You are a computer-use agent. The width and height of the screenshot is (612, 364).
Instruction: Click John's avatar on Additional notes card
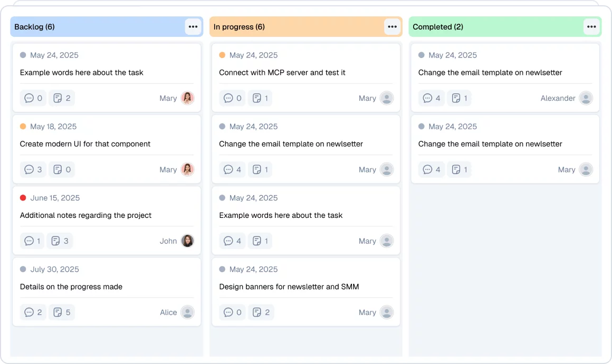(x=187, y=241)
